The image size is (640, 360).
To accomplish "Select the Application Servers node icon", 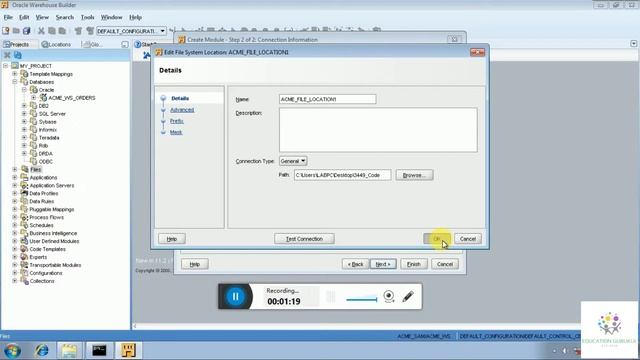I will pyautogui.click(x=24, y=185).
